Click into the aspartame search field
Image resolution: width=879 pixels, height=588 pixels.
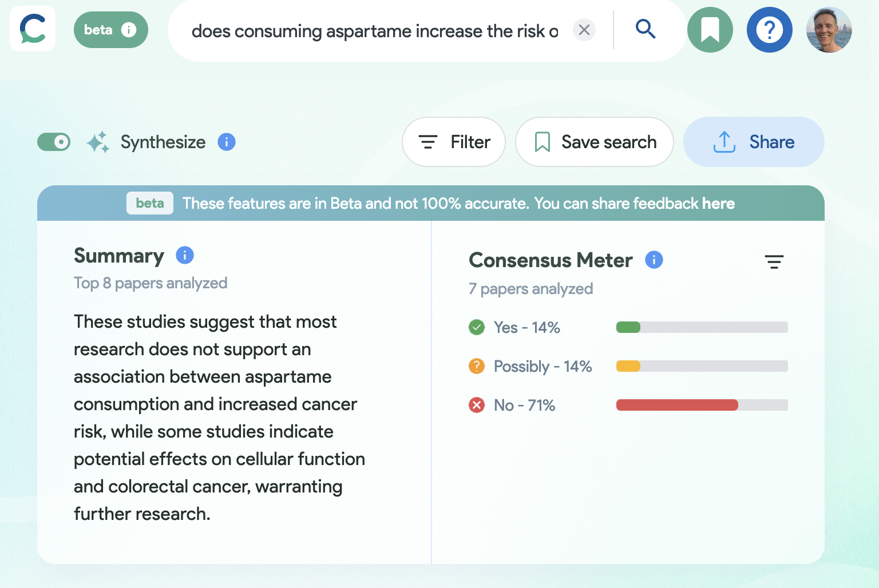(x=374, y=31)
